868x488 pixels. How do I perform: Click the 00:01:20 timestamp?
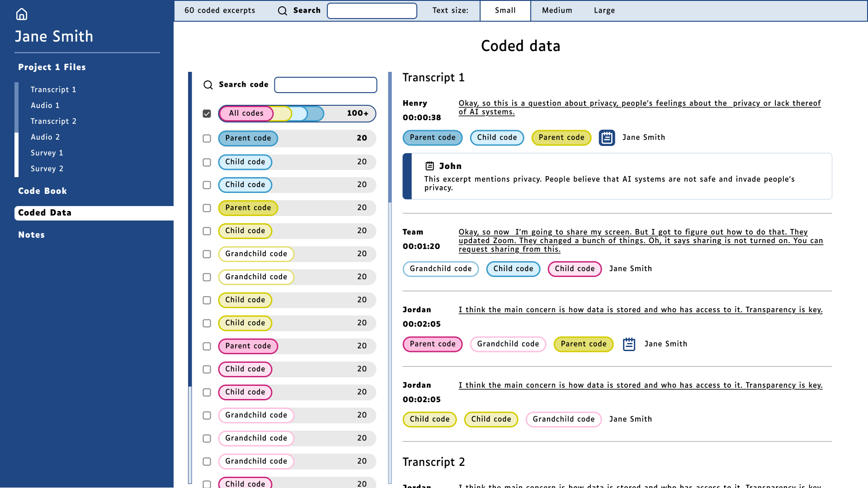click(421, 247)
